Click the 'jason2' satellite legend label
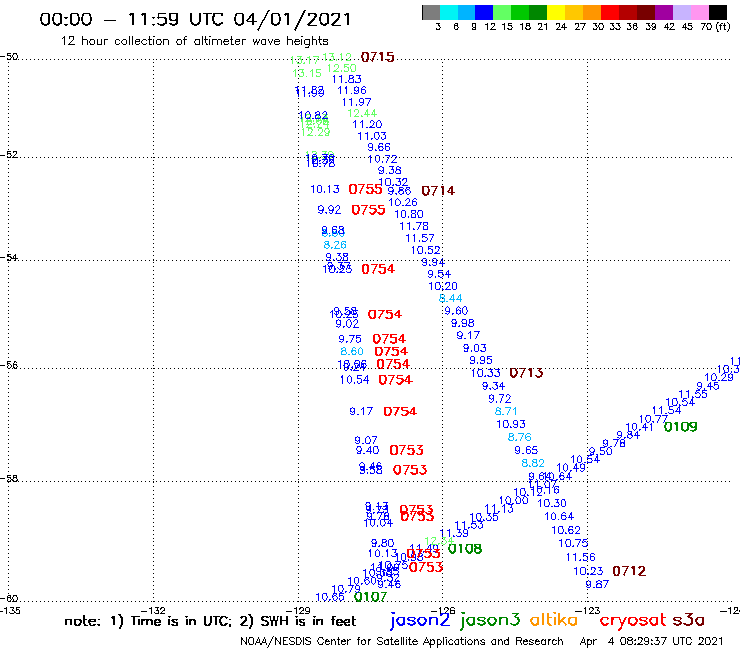Screen dimensions: 740x650 click(x=420, y=620)
